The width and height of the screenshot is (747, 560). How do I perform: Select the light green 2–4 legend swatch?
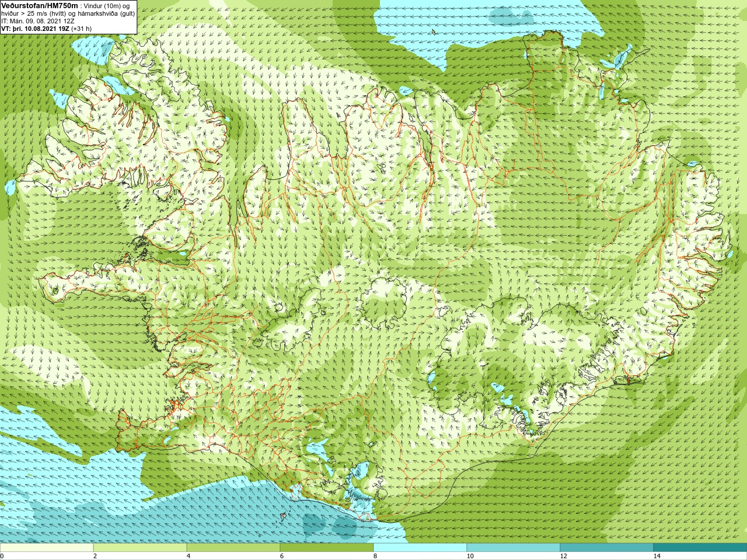tap(140, 548)
